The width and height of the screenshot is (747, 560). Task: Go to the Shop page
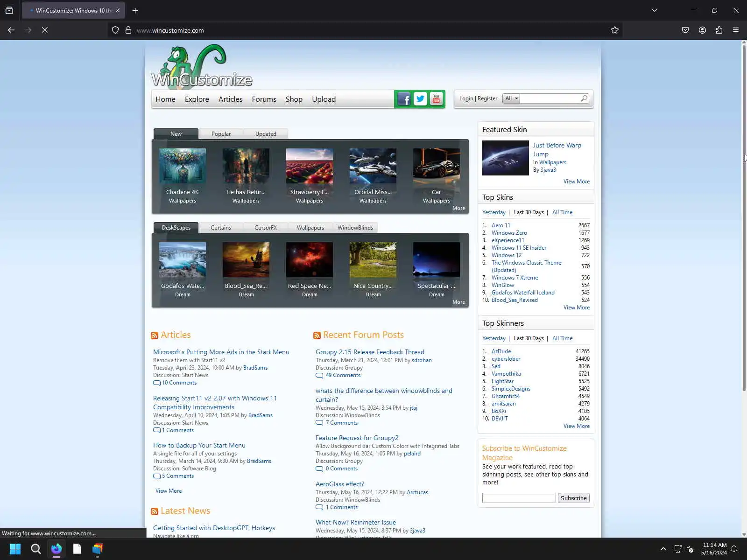tap(294, 99)
